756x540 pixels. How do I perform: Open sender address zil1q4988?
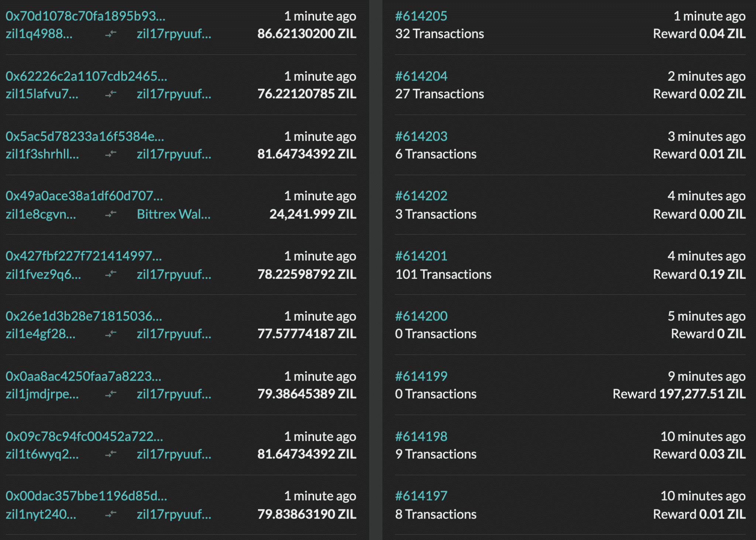click(x=39, y=34)
